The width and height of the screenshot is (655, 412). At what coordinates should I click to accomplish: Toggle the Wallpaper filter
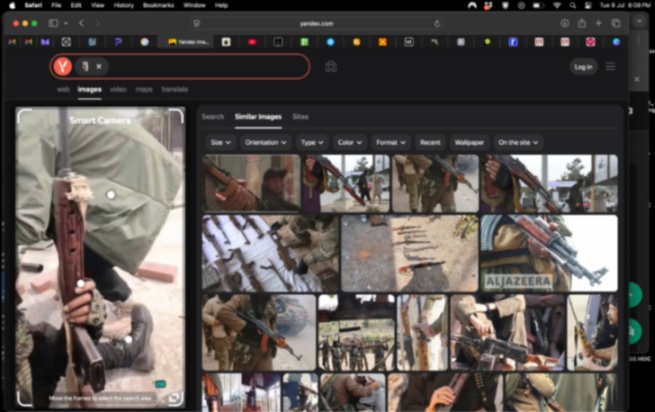click(469, 142)
